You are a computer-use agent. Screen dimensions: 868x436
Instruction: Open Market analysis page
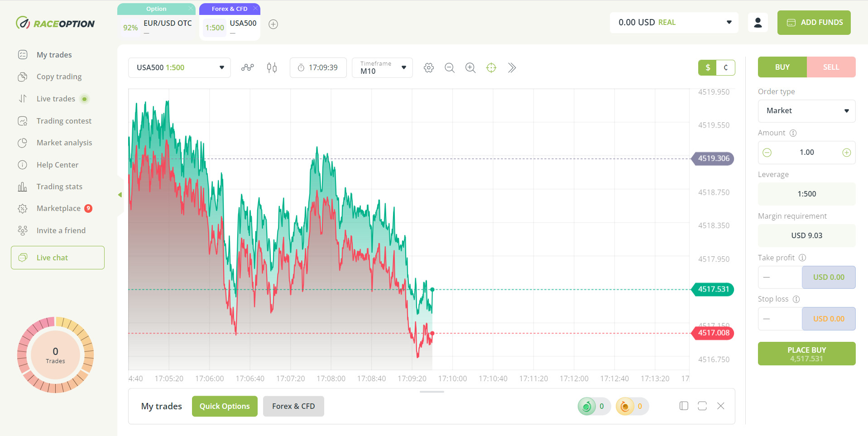tap(55, 143)
